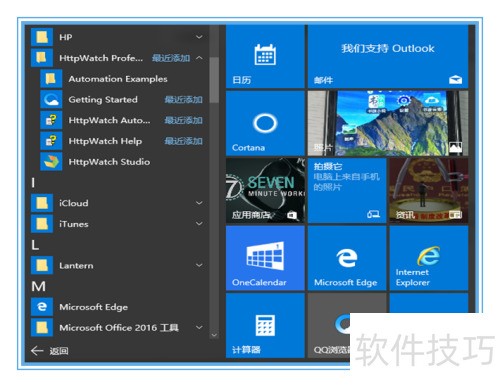This screenshot has width=500, height=387.
Task: Launch the Getting Started icon
Action: [x=51, y=99]
